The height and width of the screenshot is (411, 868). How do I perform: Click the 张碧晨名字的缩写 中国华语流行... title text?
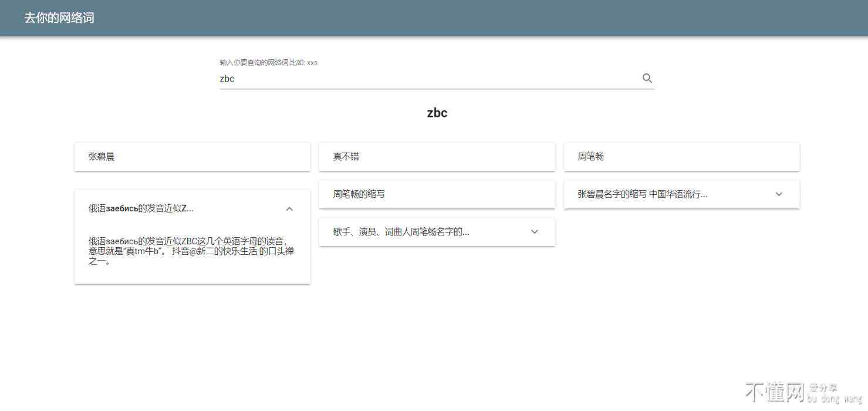(x=642, y=194)
